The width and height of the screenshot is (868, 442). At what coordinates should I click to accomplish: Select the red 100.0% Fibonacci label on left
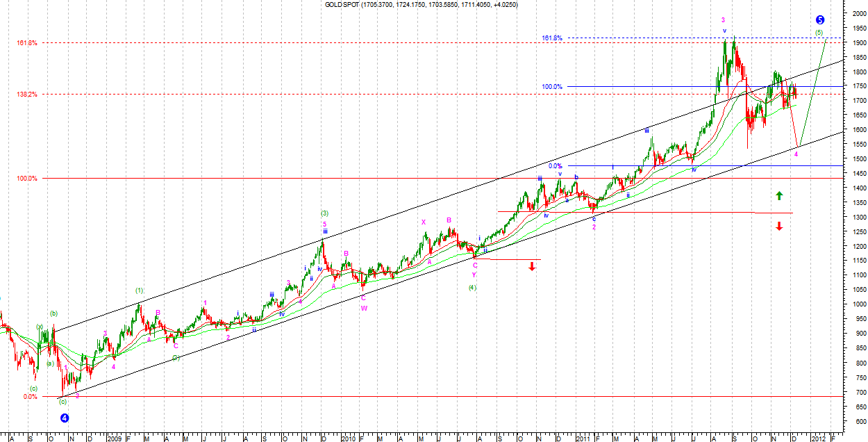[27, 179]
